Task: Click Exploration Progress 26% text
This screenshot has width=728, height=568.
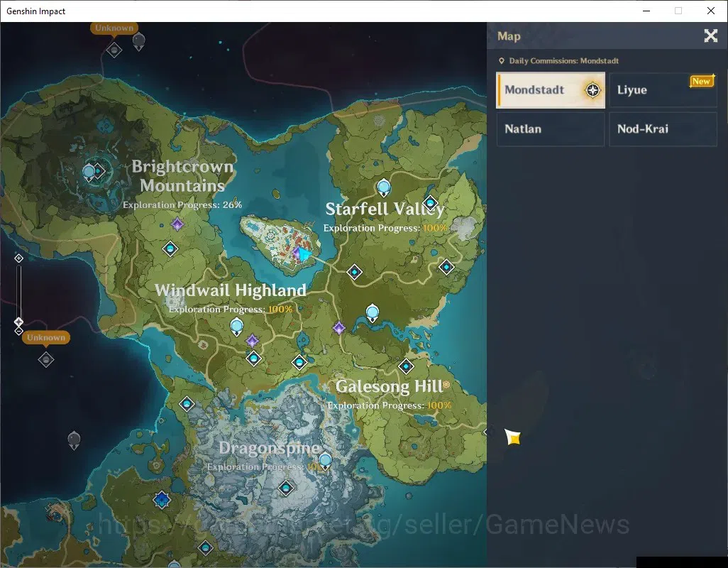Action: 182,204
